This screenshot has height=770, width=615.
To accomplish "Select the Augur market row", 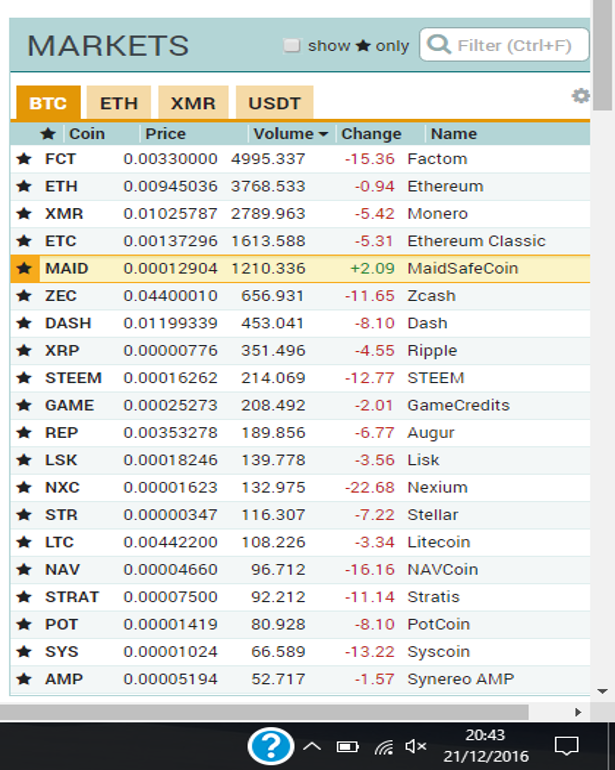I will (x=300, y=433).
